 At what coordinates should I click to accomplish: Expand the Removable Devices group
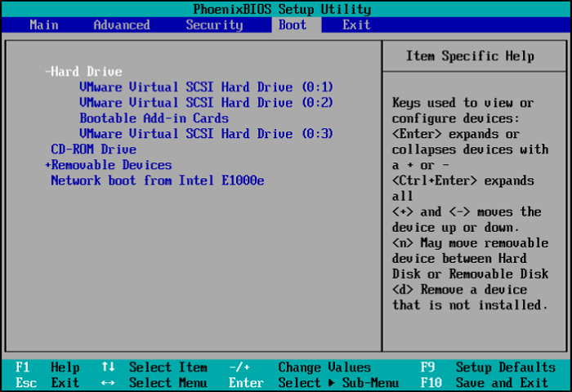pos(108,165)
